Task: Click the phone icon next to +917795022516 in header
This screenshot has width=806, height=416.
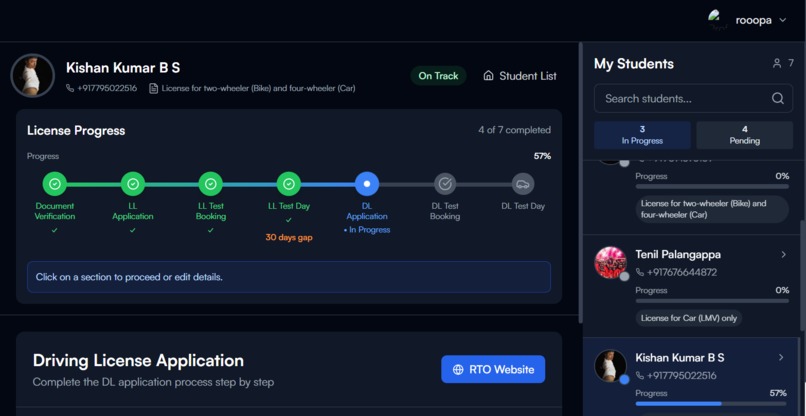Action: (x=70, y=88)
